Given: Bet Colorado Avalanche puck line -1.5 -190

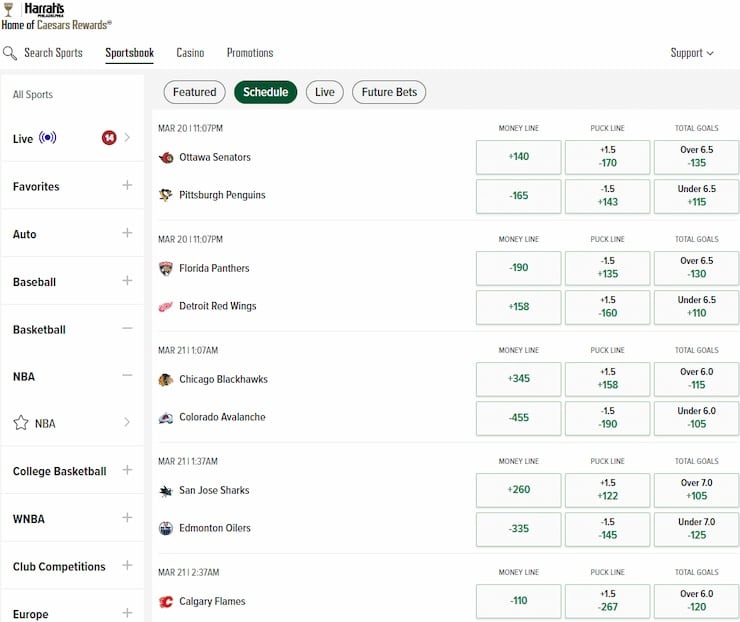Looking at the screenshot, I should [607, 418].
